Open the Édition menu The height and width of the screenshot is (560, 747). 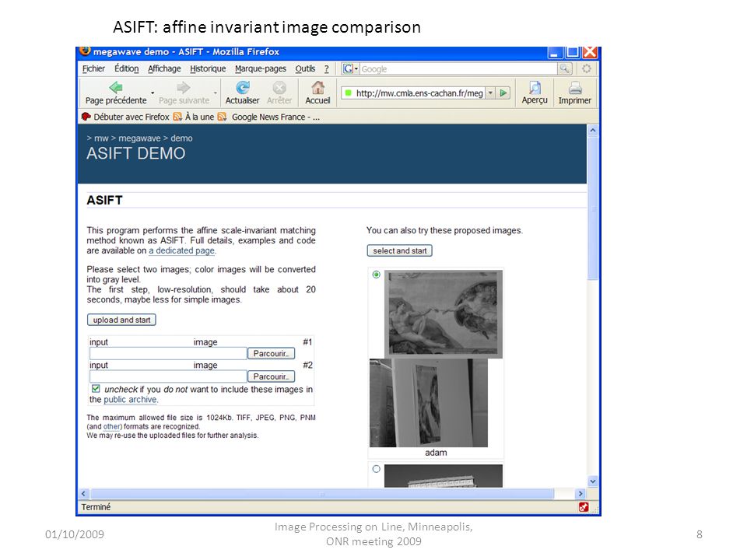click(127, 68)
